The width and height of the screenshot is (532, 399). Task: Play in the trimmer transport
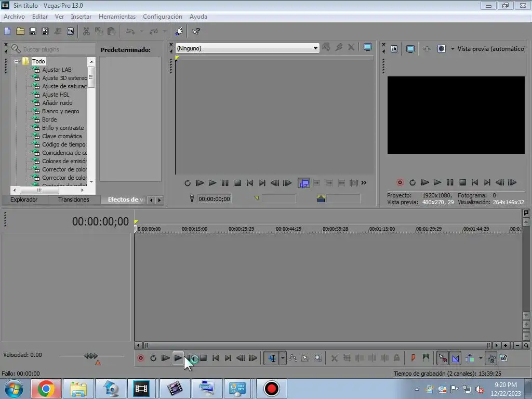point(212,183)
